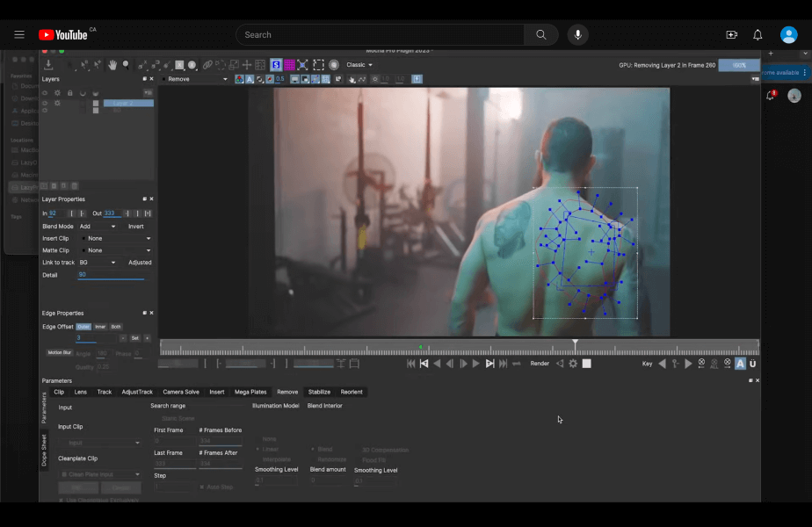Click the white Stop render square
Image resolution: width=812 pixels, height=527 pixels.
[586, 364]
